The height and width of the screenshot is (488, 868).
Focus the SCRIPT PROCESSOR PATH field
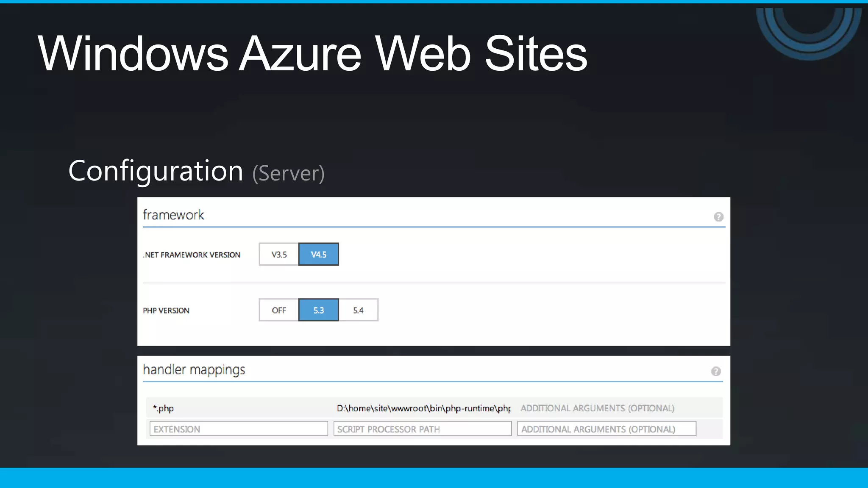[423, 429]
